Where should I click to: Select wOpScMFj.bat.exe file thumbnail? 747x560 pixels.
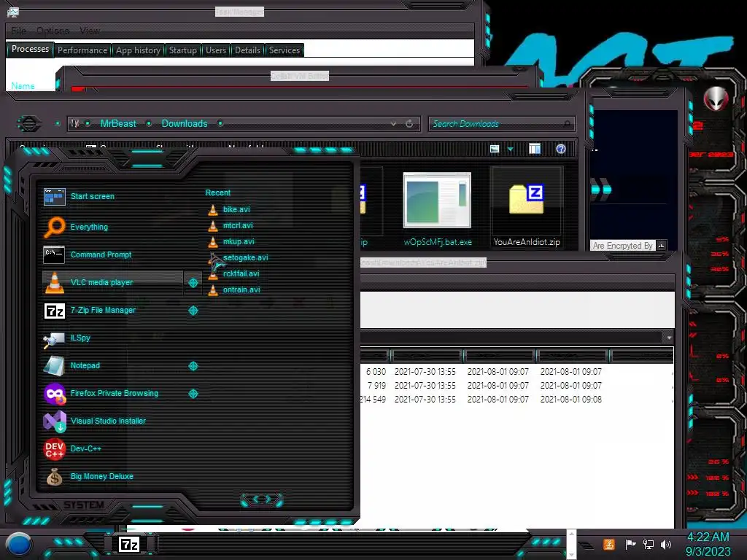(438, 209)
